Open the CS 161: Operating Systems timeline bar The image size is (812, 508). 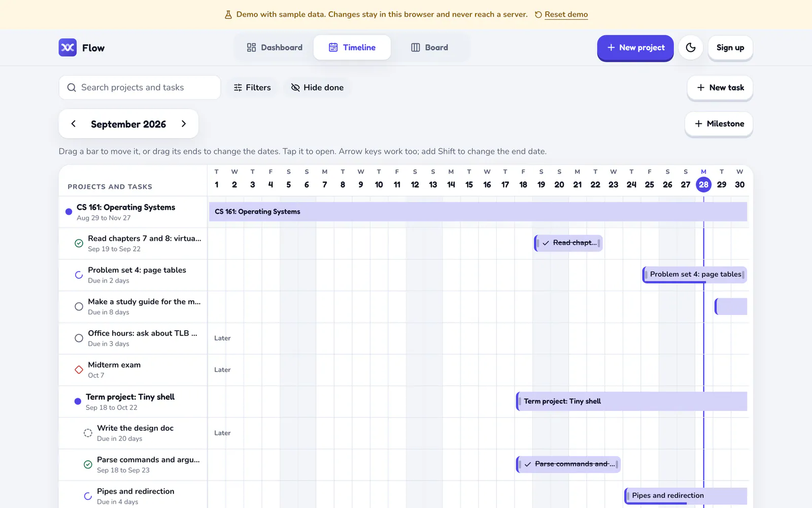478,212
